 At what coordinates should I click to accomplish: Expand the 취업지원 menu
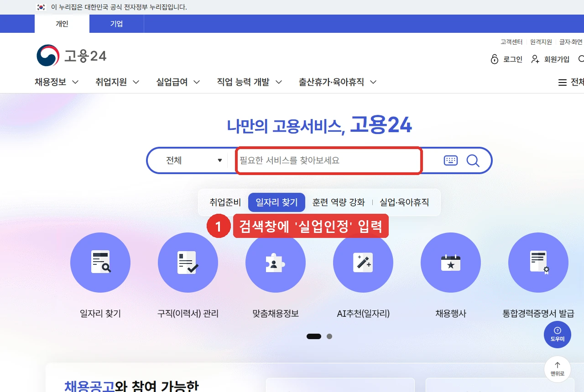click(117, 82)
